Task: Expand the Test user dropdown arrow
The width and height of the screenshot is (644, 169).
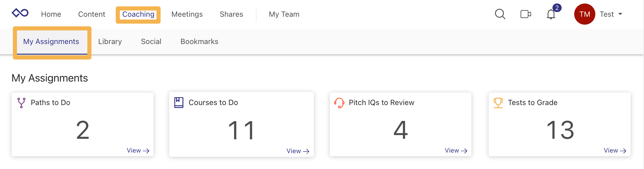Action: click(x=620, y=14)
